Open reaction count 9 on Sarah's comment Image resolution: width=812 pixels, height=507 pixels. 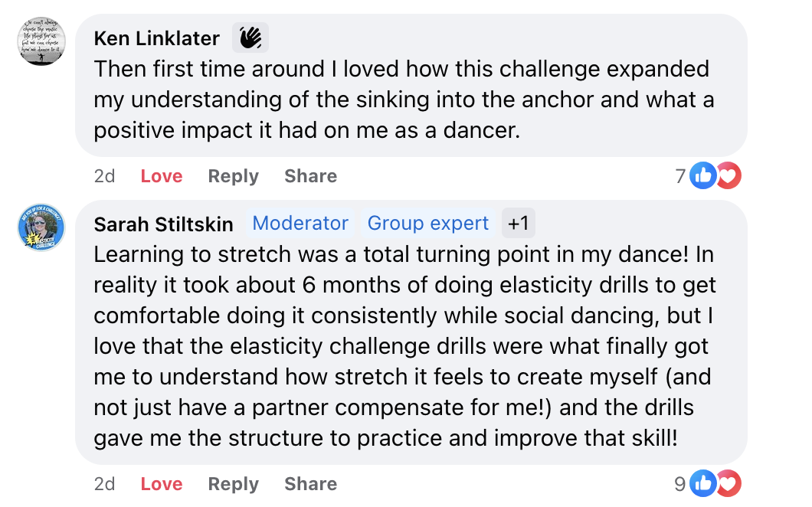680,484
